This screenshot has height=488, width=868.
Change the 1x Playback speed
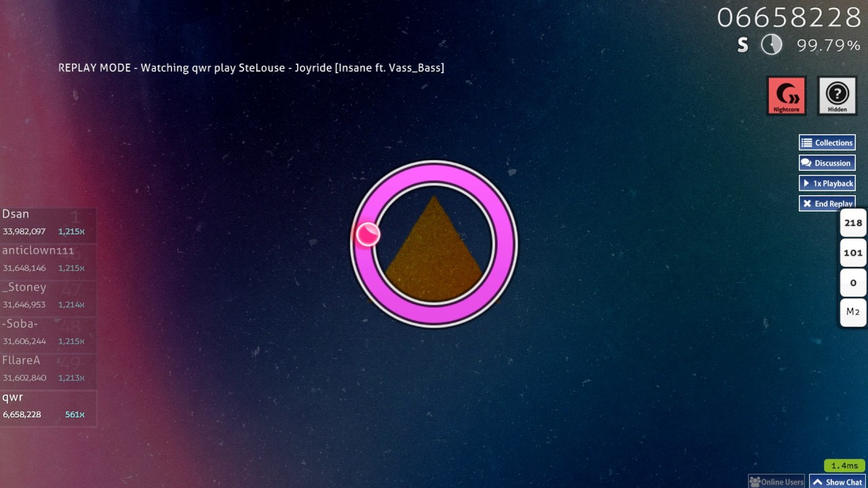point(827,183)
